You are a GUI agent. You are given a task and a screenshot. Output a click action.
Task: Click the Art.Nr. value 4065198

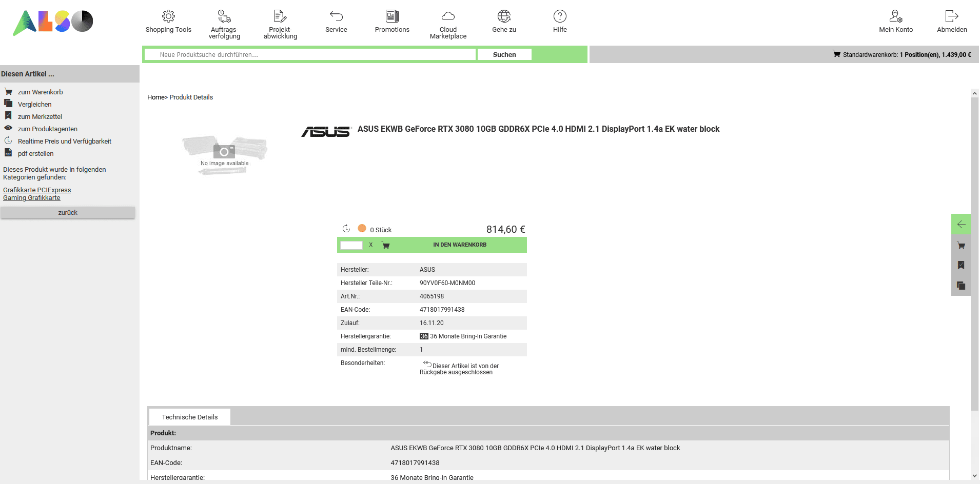click(x=432, y=296)
